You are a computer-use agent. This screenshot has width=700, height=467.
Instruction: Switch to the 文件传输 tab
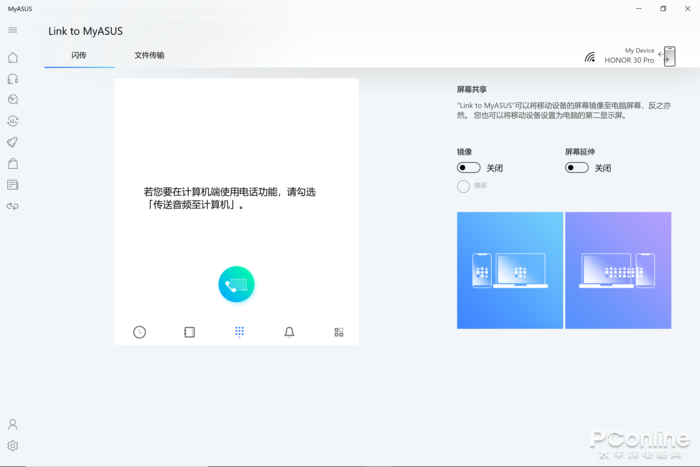coord(149,56)
